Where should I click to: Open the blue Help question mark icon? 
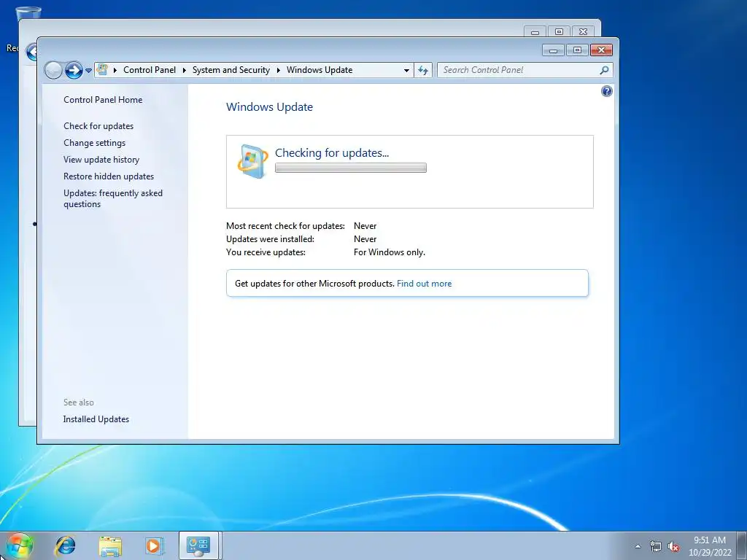[606, 91]
